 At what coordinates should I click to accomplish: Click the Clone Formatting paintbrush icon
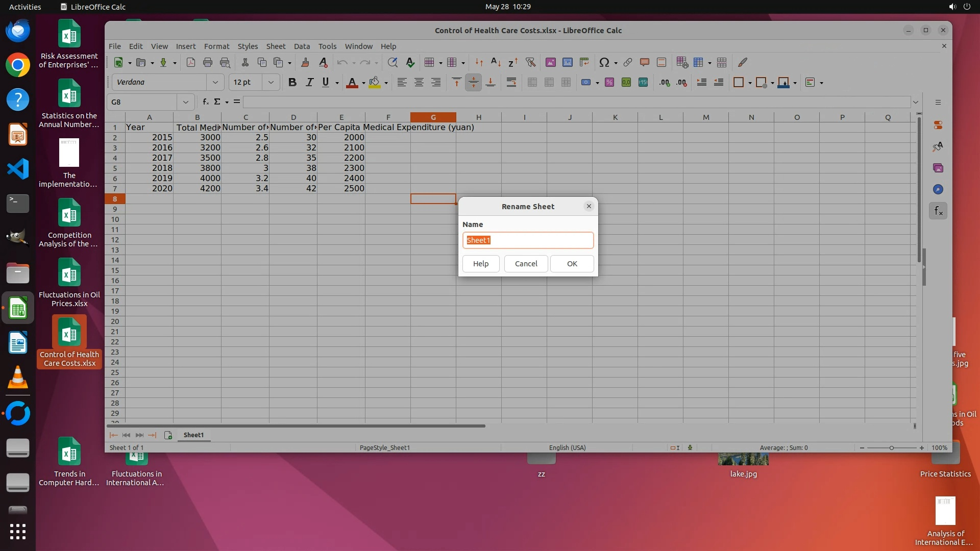tap(305, 62)
